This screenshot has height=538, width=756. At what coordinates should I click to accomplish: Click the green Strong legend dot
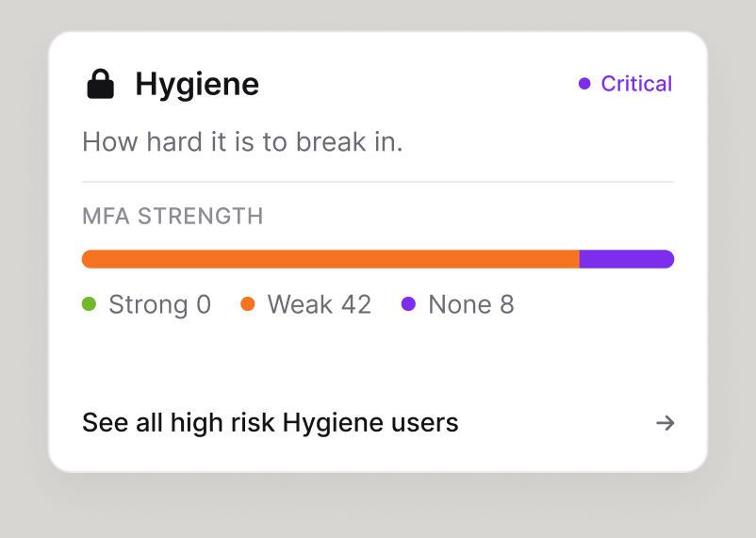pos(90,304)
